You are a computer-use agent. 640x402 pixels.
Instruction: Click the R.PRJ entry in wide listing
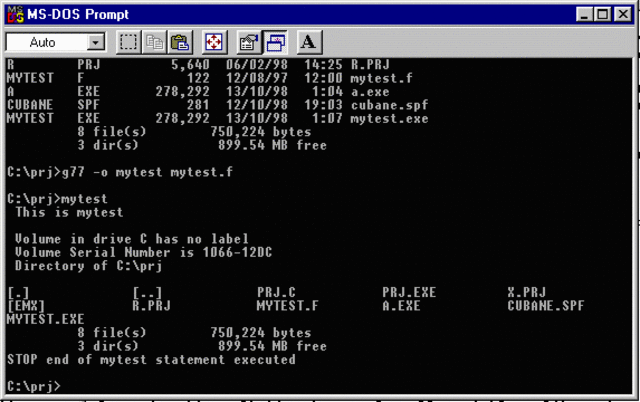[151, 306]
